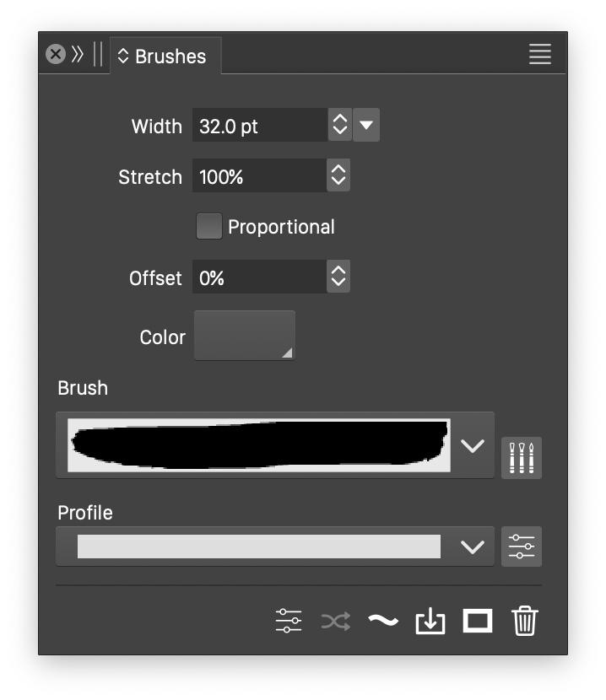Click the import brush download-arrow icon
The image size is (606, 700).
click(x=430, y=622)
